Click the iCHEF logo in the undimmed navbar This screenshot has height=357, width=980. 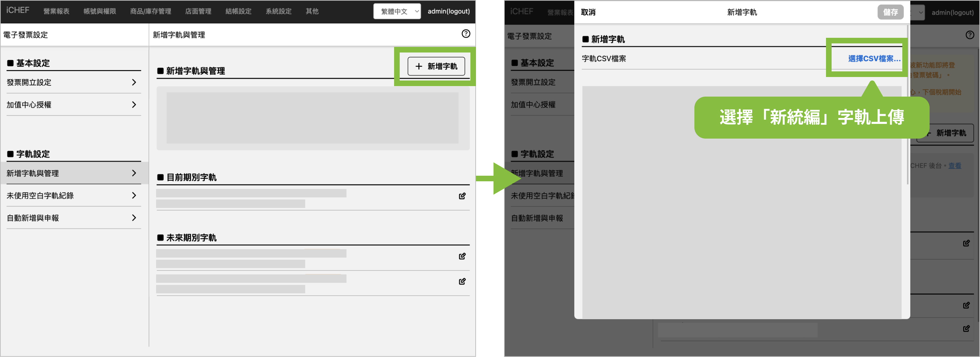(17, 10)
